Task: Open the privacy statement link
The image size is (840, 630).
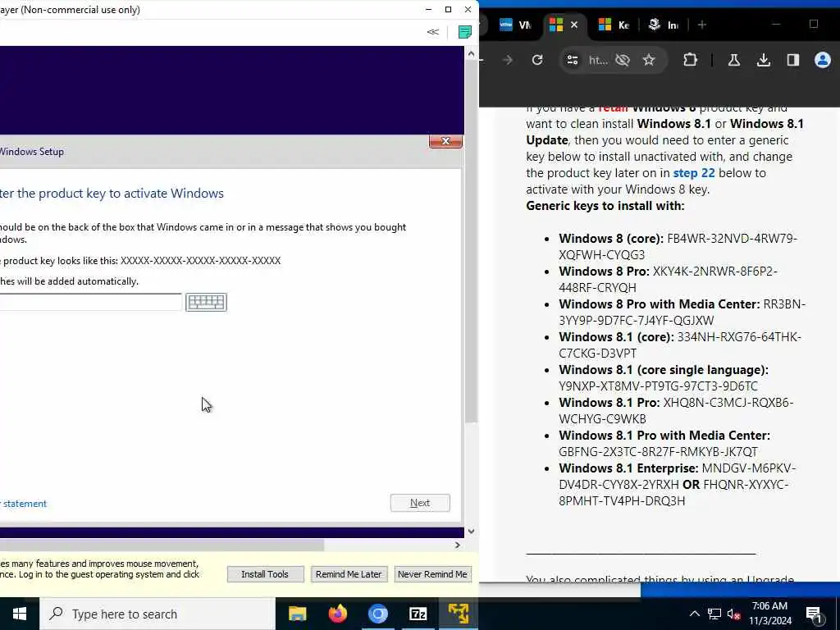Action: [24, 504]
